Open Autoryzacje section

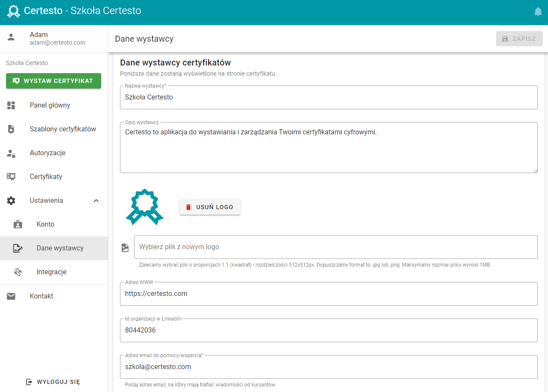[54, 153]
